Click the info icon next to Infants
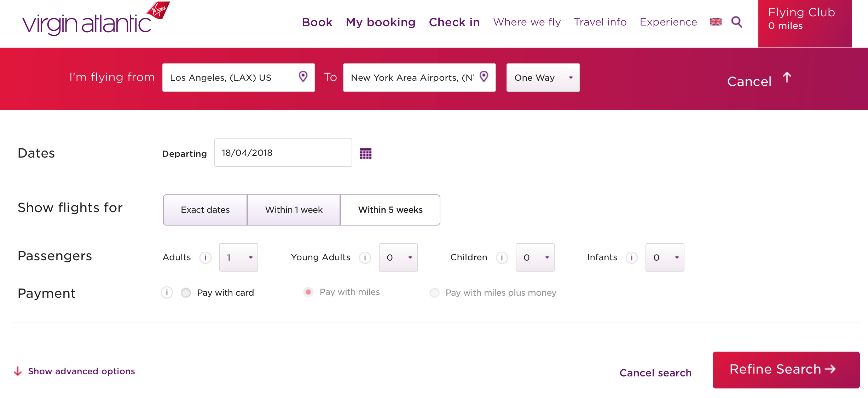This screenshot has width=868, height=398. [631, 257]
